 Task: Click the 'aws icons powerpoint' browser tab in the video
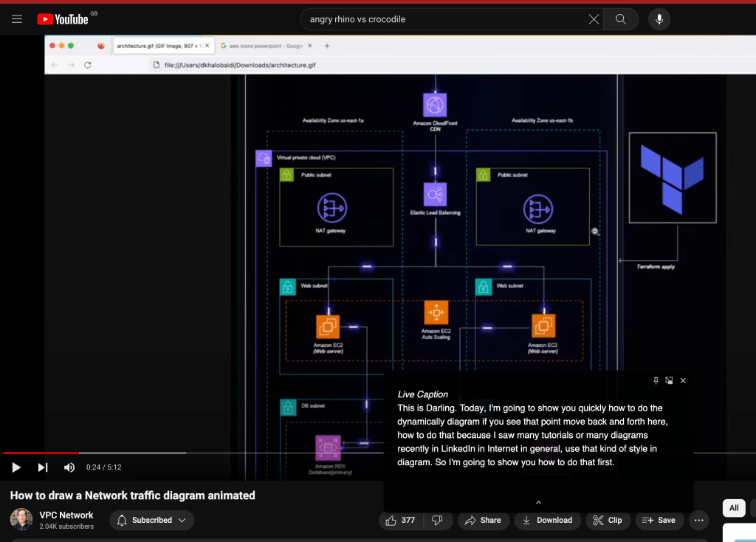click(x=266, y=46)
